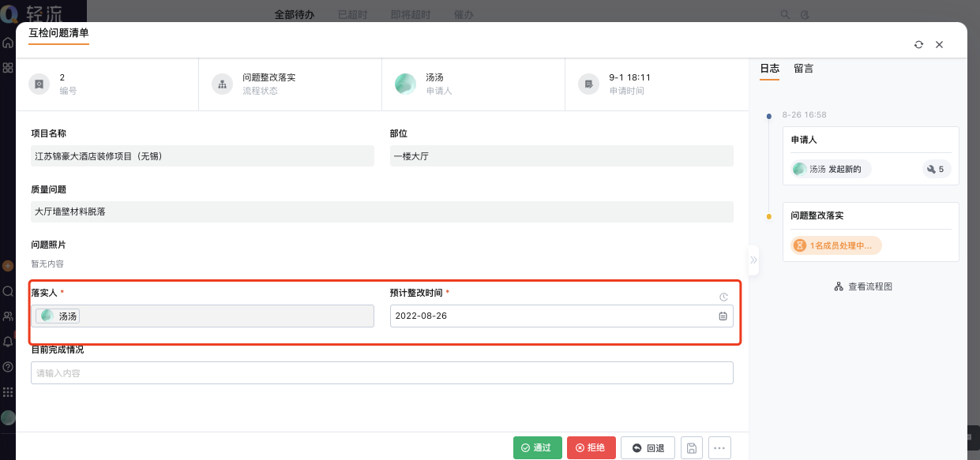Collapse the side panel with double-chevron handle

coord(753,260)
